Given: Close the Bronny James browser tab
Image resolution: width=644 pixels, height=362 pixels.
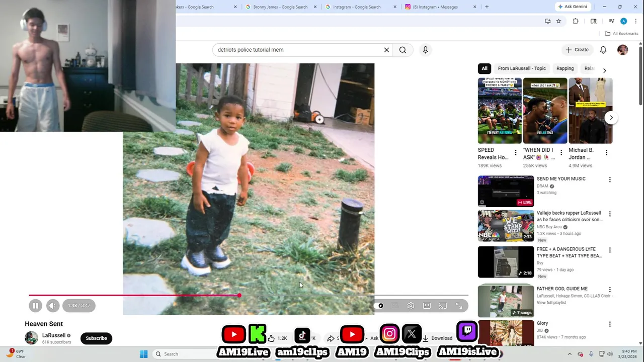Looking at the screenshot, I should pos(315,7).
